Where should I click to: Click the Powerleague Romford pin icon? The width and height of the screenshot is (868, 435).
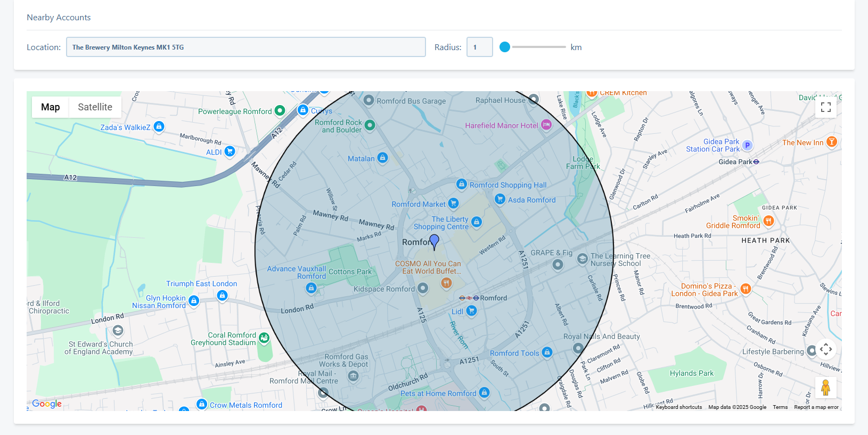(280, 111)
